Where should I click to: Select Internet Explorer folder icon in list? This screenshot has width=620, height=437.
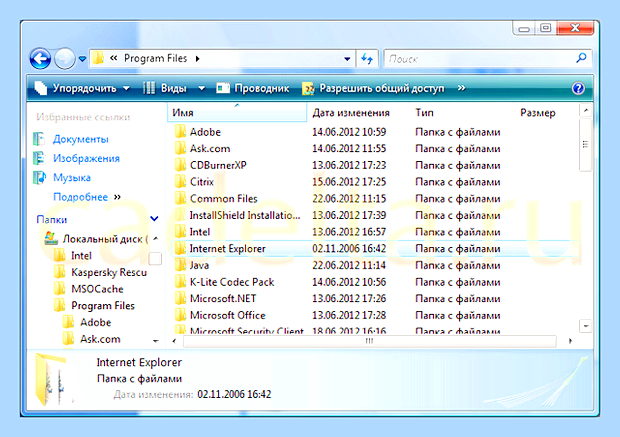point(180,248)
